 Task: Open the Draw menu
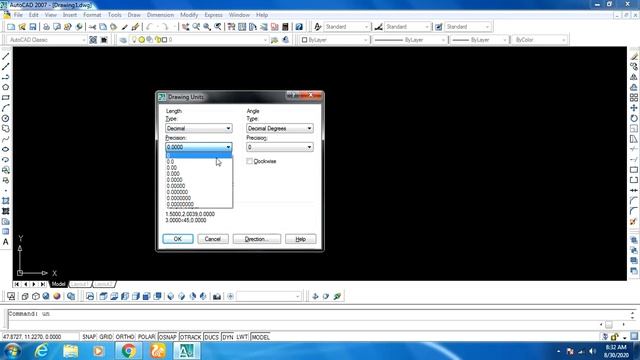(x=134, y=15)
